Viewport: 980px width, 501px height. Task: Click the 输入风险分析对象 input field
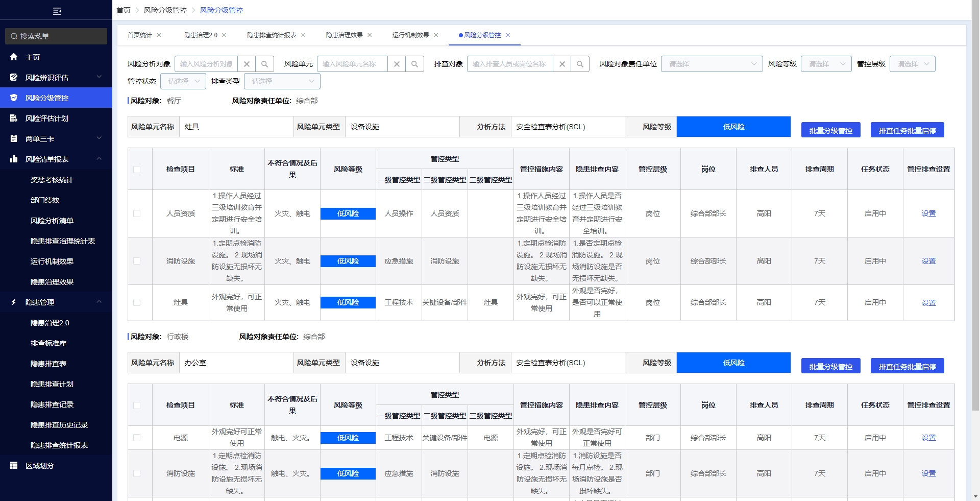pyautogui.click(x=206, y=64)
